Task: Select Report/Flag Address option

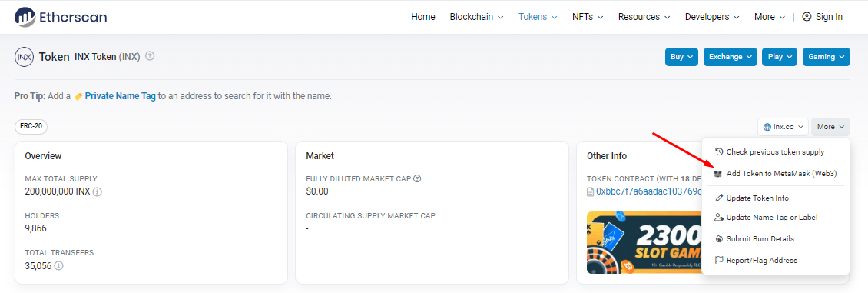Action: [x=776, y=261]
